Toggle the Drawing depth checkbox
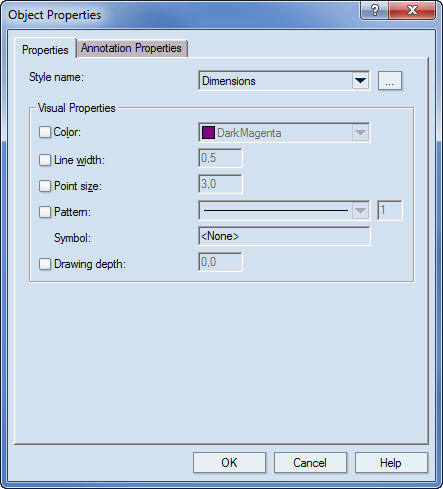The image size is (443, 489). tap(45, 264)
